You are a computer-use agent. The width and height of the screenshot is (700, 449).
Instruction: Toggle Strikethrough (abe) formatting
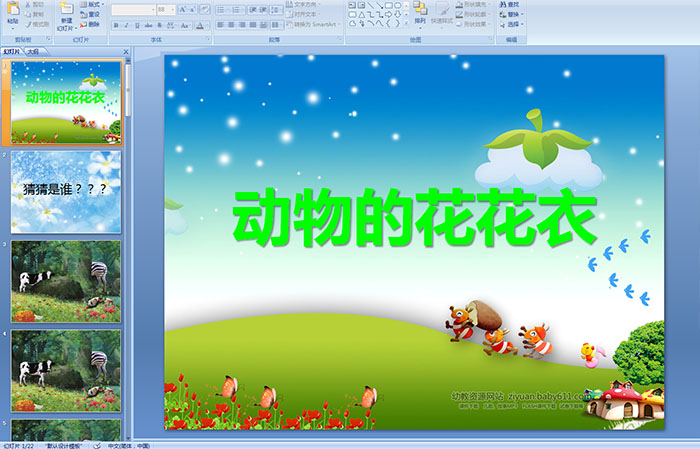pos(148,25)
